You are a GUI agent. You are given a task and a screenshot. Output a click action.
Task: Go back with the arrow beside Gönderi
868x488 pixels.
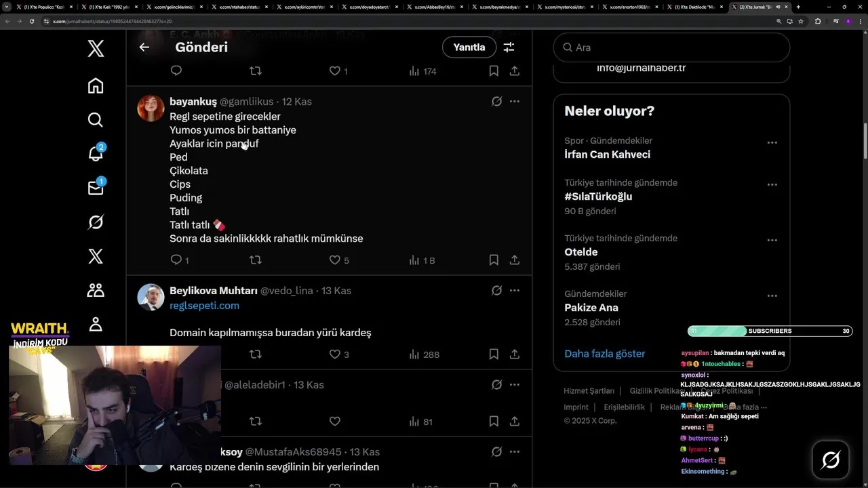(x=144, y=47)
